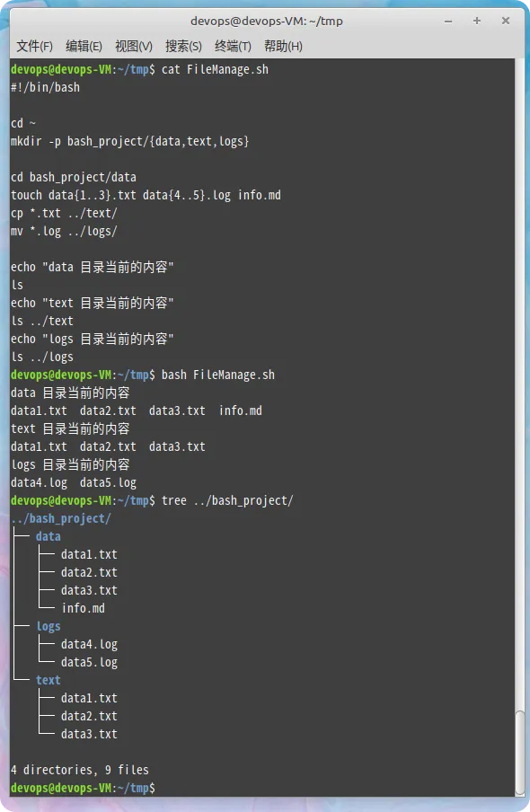Open the 搜索(S) menu
This screenshot has width=530, height=812.
click(183, 46)
